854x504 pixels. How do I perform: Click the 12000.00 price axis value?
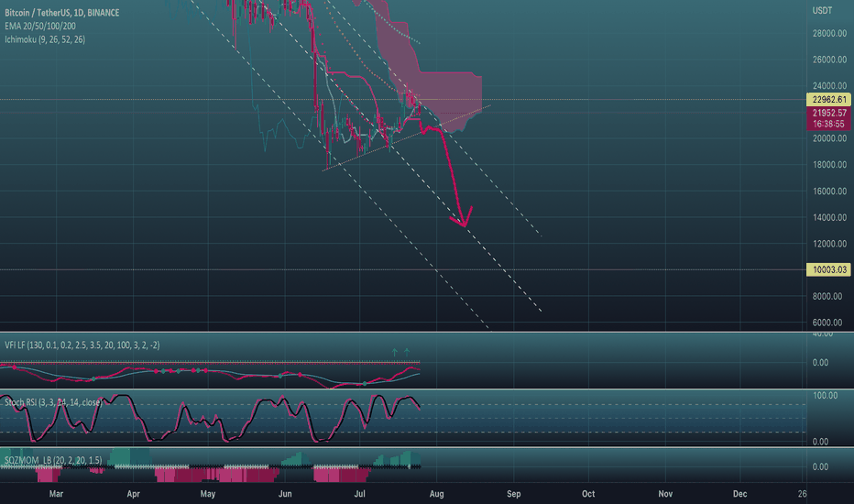pyautogui.click(x=829, y=244)
